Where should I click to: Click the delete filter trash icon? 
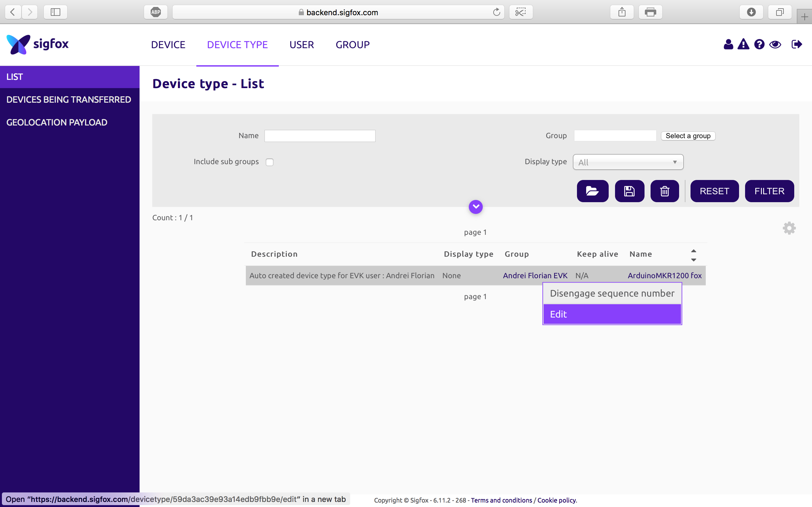point(665,191)
